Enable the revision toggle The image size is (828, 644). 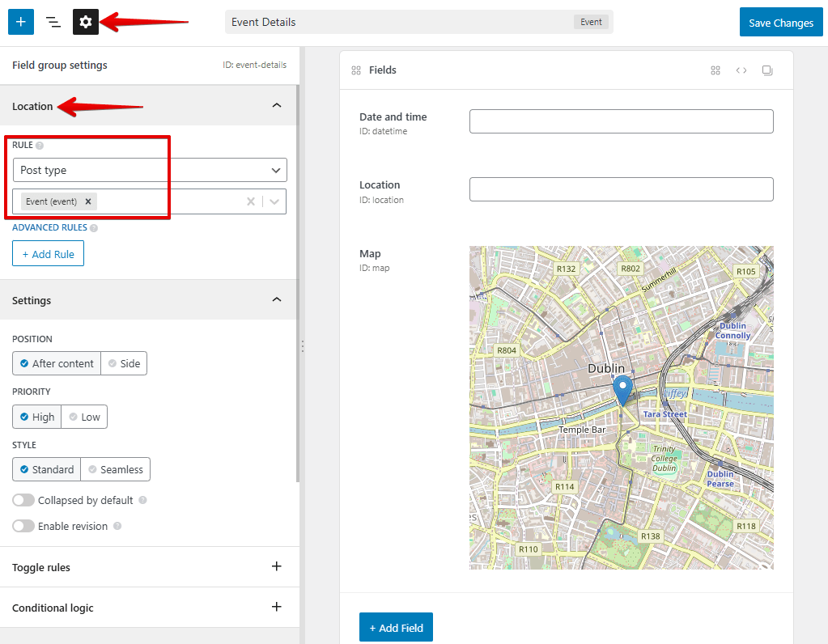click(24, 526)
